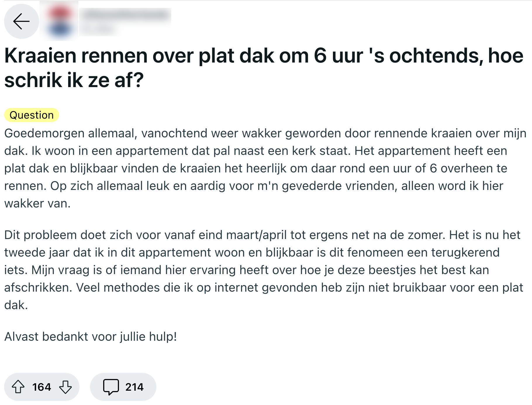Click the 164 vote score

point(42,387)
